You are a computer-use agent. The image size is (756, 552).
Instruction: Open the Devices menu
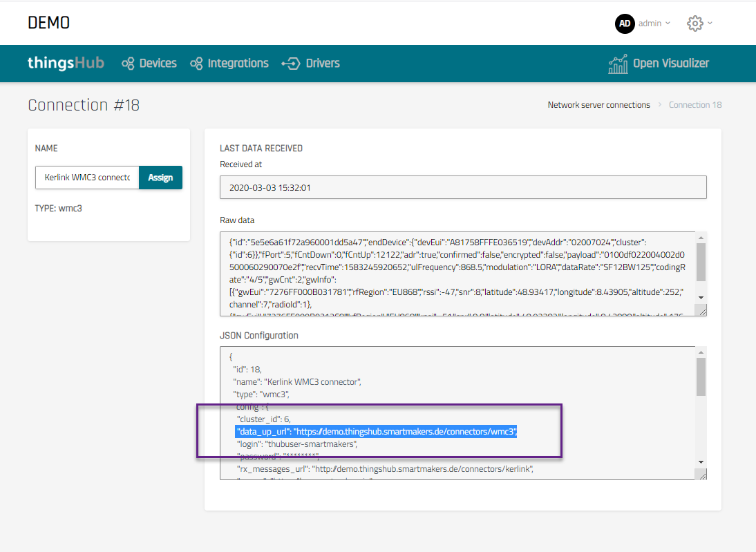(x=158, y=64)
